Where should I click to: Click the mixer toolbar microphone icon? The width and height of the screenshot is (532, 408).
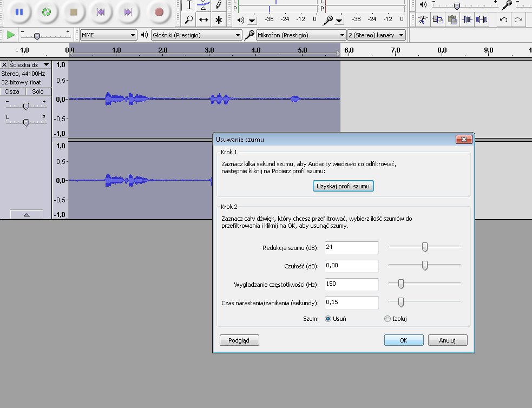point(507,5)
